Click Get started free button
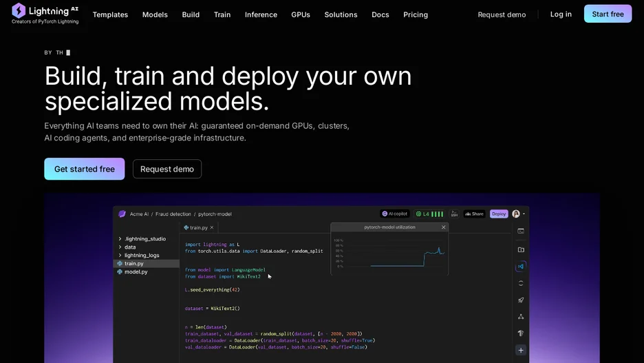 [x=85, y=169]
